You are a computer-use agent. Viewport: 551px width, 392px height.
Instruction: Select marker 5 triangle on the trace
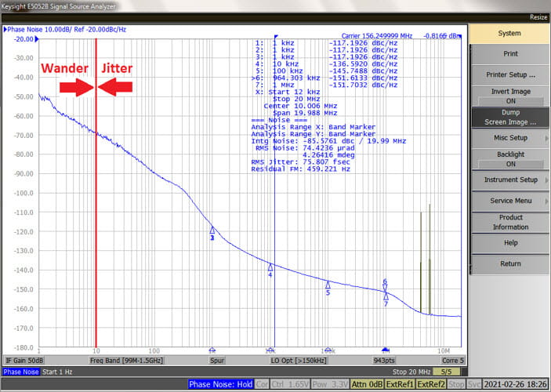pos(328,285)
